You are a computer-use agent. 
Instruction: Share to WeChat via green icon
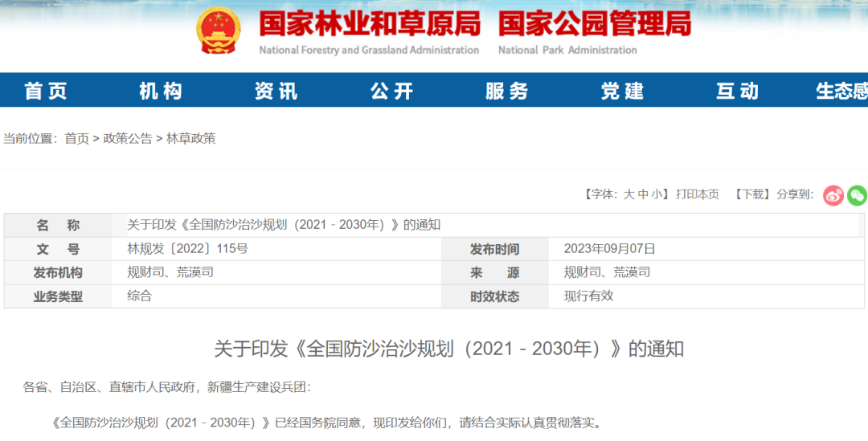click(x=857, y=195)
